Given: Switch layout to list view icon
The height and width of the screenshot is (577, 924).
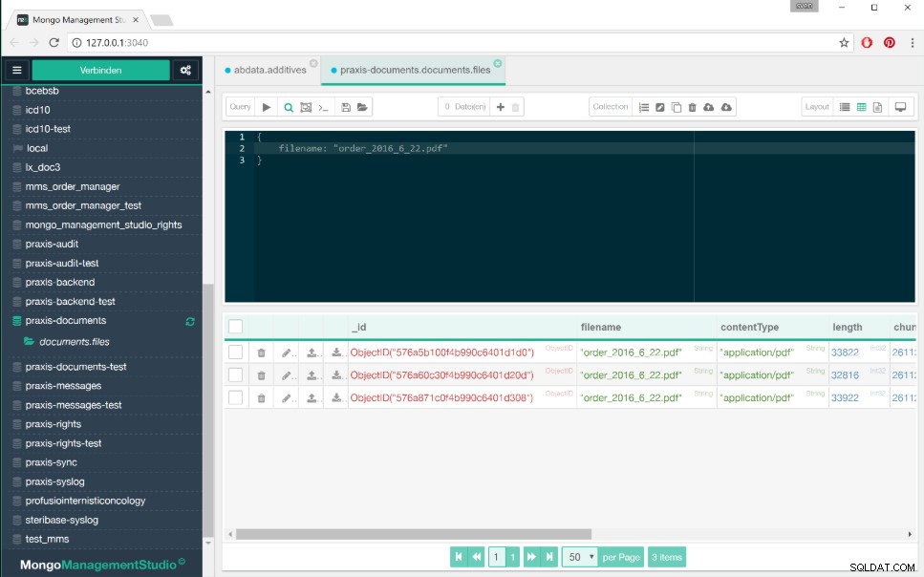Looking at the screenshot, I should click(x=845, y=107).
